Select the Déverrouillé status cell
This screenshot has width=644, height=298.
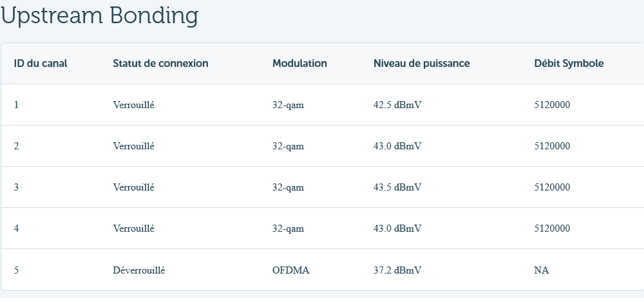pos(138,270)
